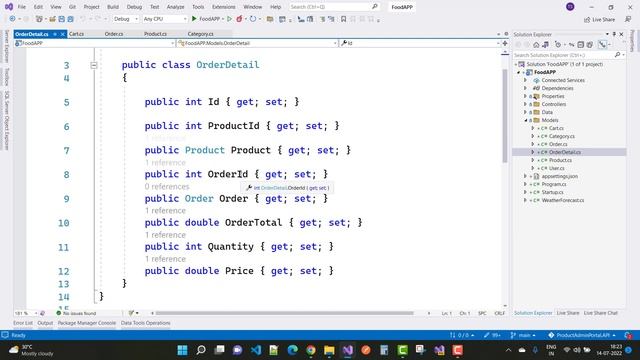Click the pending changes filter clock icon
The image size is (640, 360).
(558, 44)
